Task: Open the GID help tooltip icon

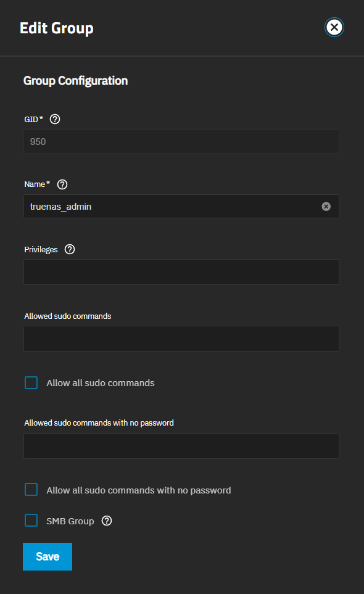Action: click(x=55, y=119)
